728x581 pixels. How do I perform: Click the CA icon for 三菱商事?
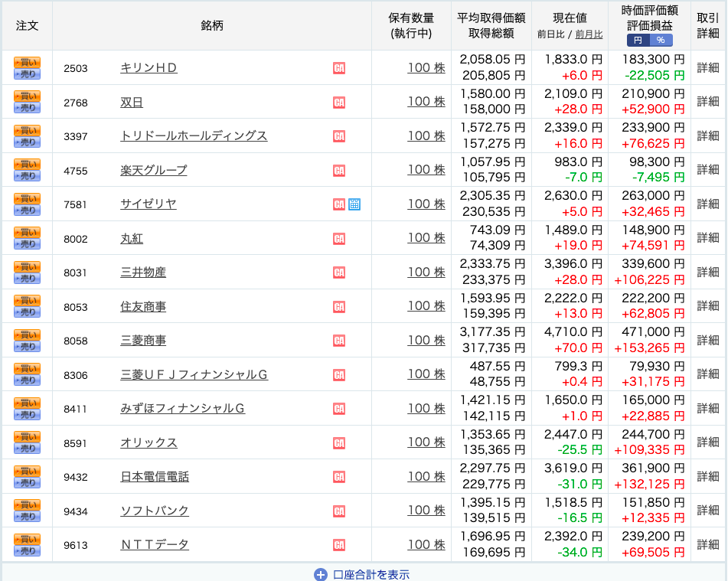[339, 341]
